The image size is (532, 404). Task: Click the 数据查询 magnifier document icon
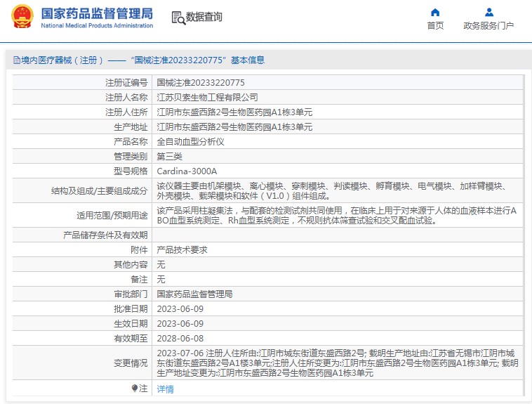pyautogui.click(x=178, y=18)
